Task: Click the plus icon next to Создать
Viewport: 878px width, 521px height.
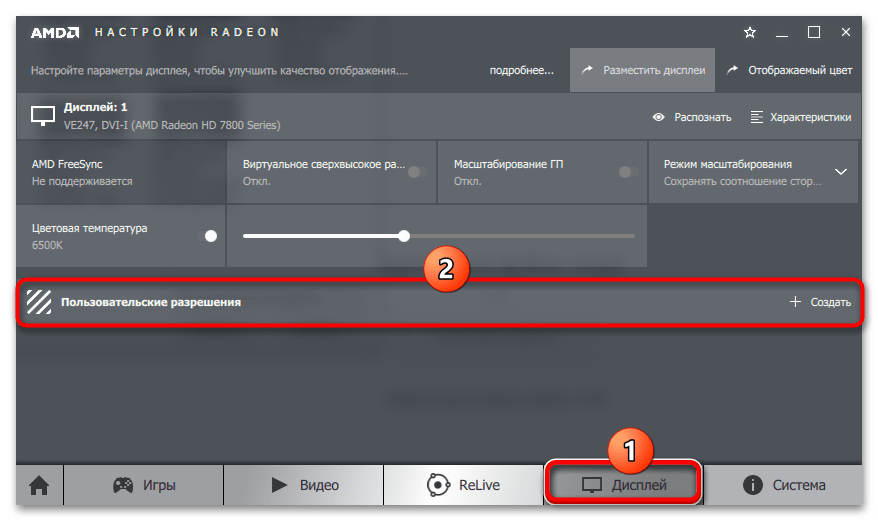Action: coord(796,302)
